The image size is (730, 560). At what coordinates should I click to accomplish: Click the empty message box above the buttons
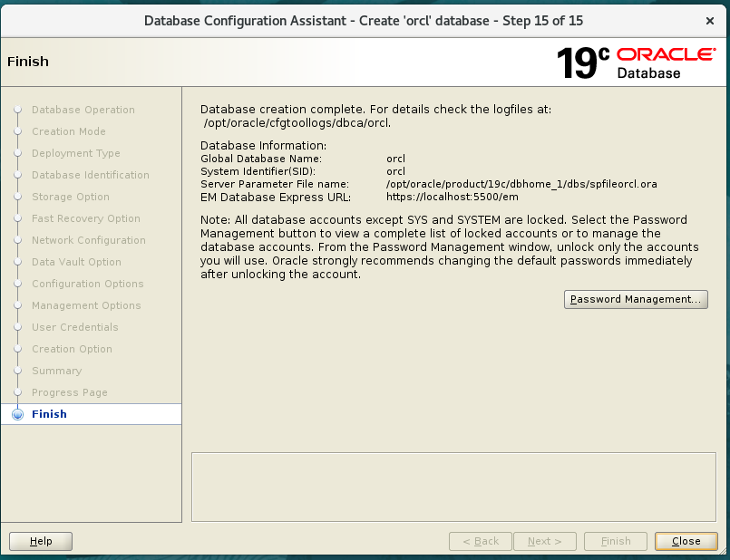453,487
